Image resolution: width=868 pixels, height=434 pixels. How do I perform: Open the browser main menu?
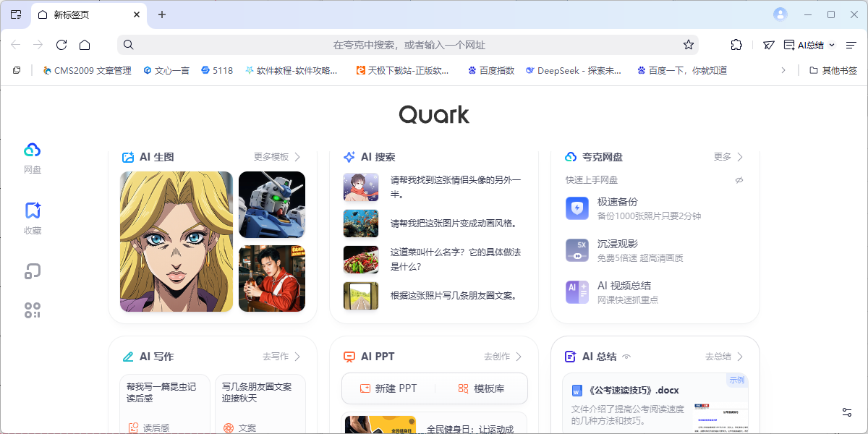pyautogui.click(x=851, y=45)
